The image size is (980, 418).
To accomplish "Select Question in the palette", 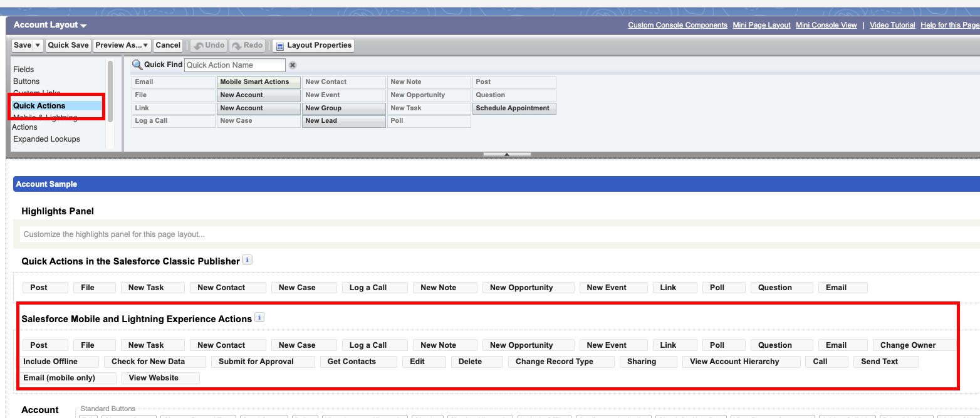I will pyautogui.click(x=514, y=95).
